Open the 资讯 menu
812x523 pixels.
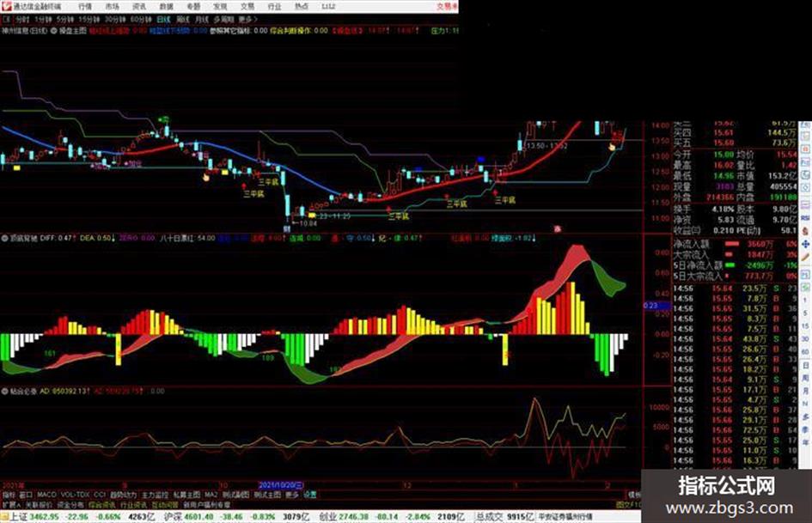pyautogui.click(x=139, y=6)
